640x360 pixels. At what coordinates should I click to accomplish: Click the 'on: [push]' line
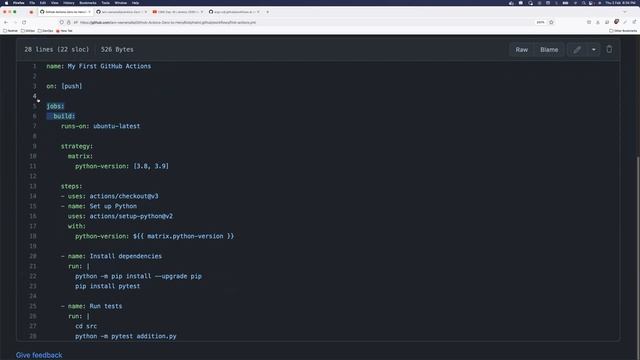(x=64, y=86)
